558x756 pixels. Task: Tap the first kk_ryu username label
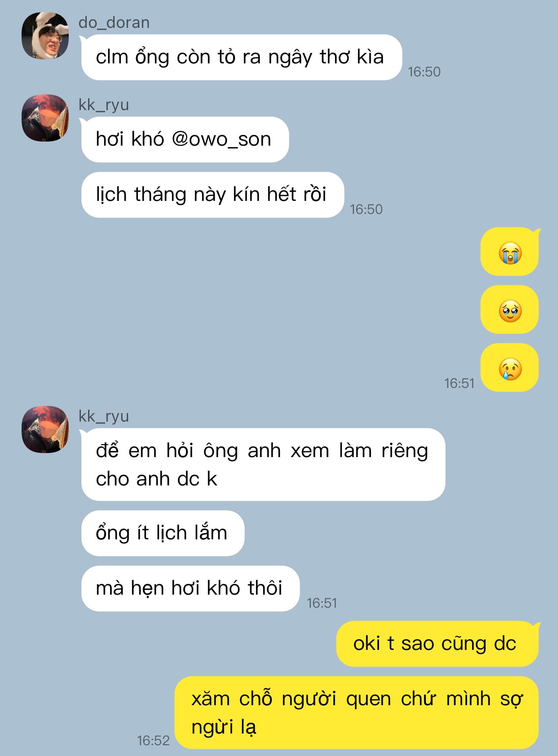pyautogui.click(x=104, y=105)
